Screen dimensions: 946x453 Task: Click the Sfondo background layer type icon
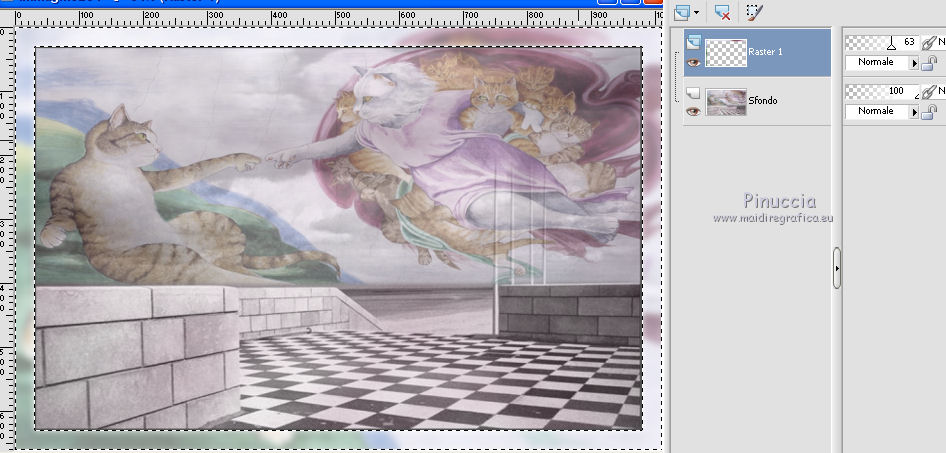tap(693, 92)
